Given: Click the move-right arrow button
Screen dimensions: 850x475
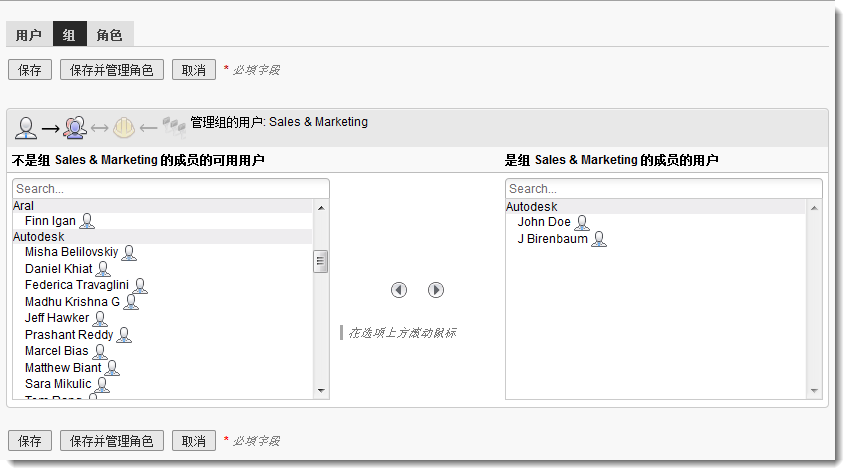Looking at the screenshot, I should [x=436, y=290].
